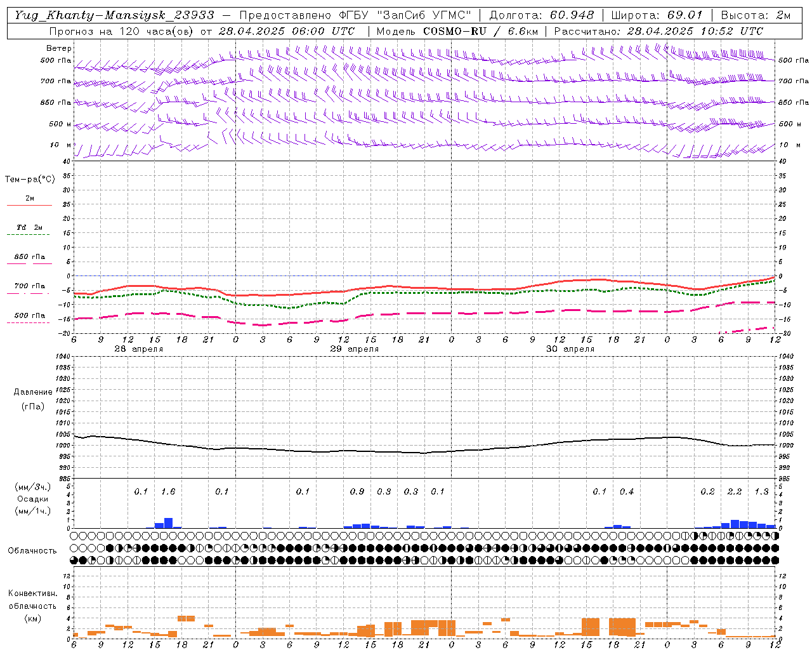Click the 0.4 precipitation amount
Image resolution: width=812 pixels, height=650 pixels.
coord(627,491)
